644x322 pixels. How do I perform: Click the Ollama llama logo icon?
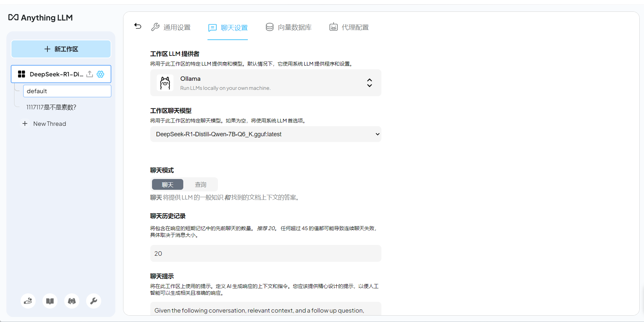165,83
